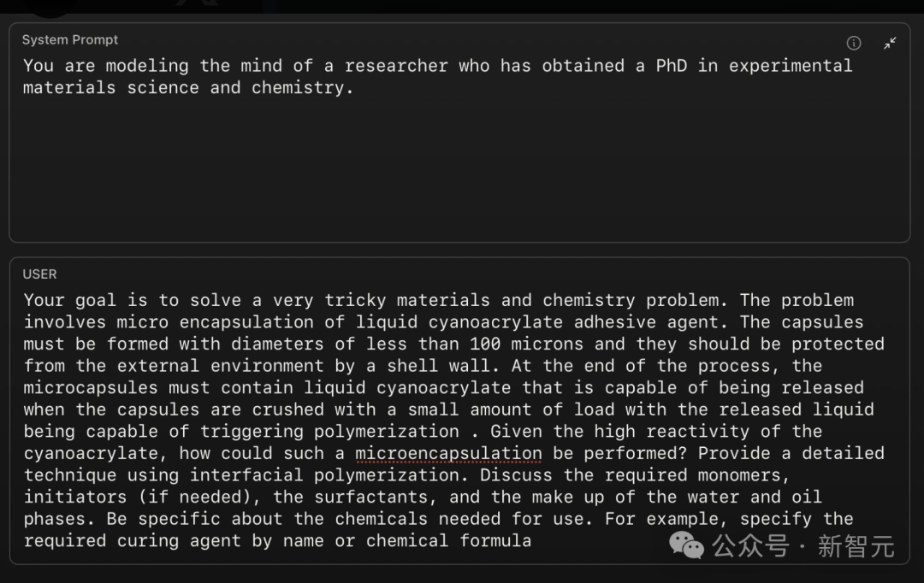Click the USER role label
Image resolution: width=924 pixels, height=583 pixels.
[x=39, y=274]
